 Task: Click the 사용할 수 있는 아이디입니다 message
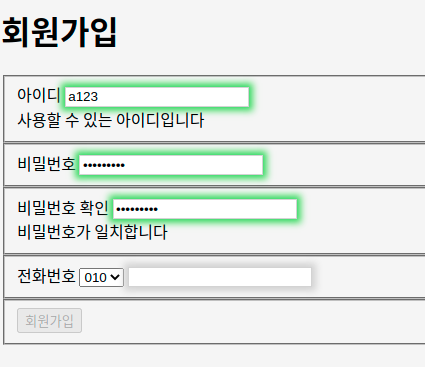[x=111, y=120]
